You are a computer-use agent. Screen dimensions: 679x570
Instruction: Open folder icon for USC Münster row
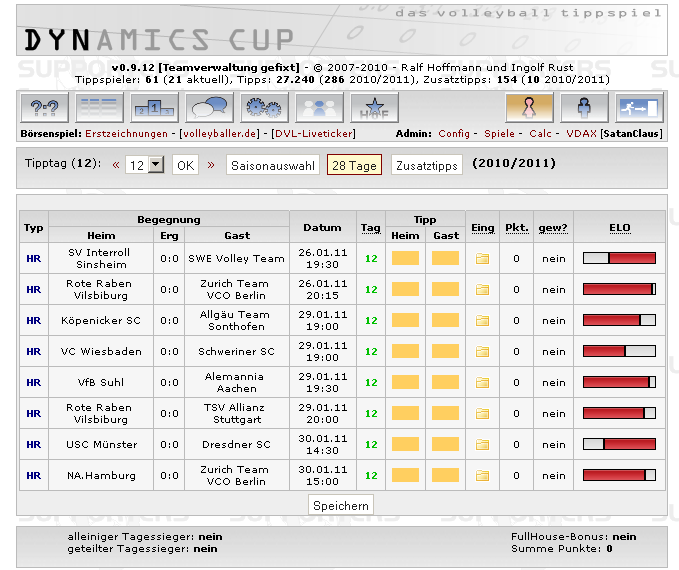coord(482,444)
